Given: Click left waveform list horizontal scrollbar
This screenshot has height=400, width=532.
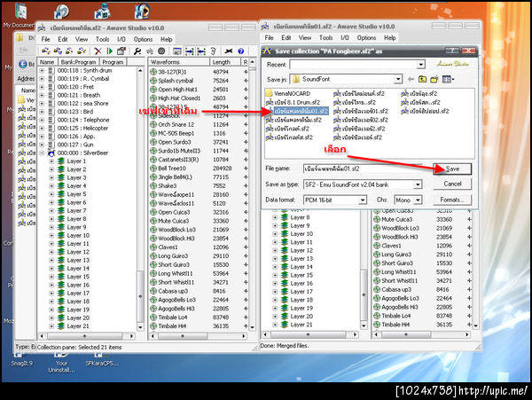Looking at the screenshot, I should point(199,336).
